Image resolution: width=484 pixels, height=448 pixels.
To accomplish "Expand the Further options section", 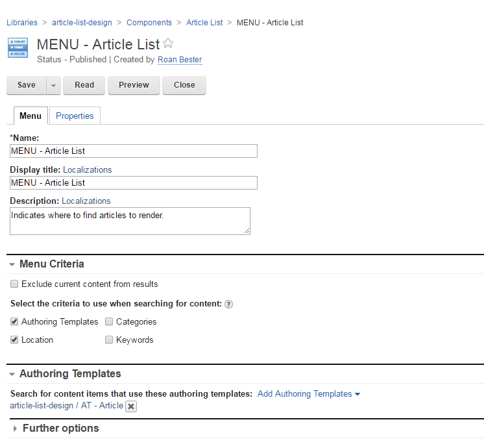I will click(15, 429).
